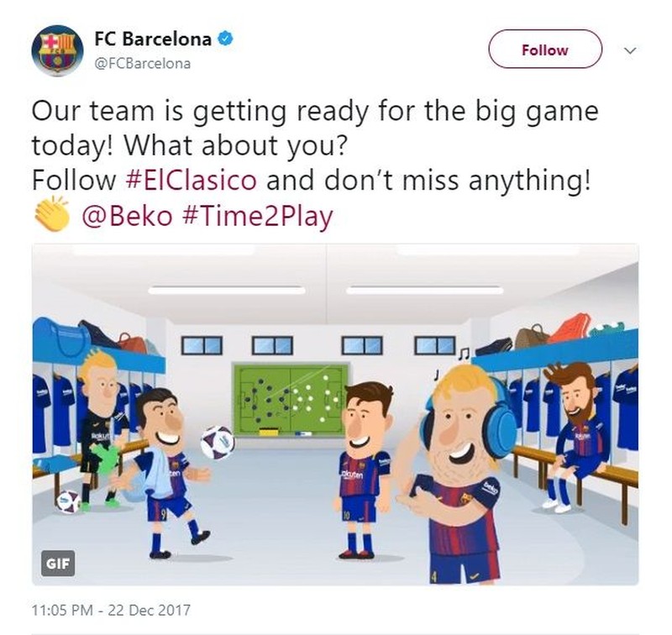The width and height of the screenshot is (672, 635).
Task: Open the @Beko mention
Action: [128, 216]
